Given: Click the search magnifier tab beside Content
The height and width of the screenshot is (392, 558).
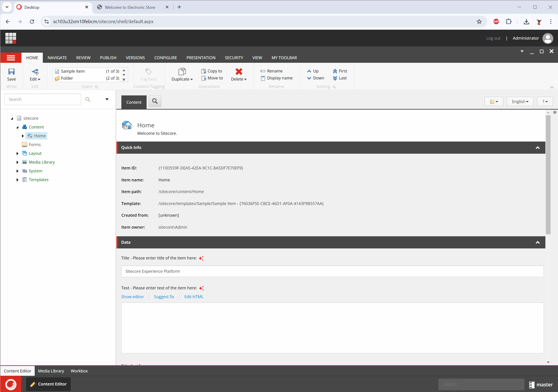Looking at the screenshot, I should point(155,101).
